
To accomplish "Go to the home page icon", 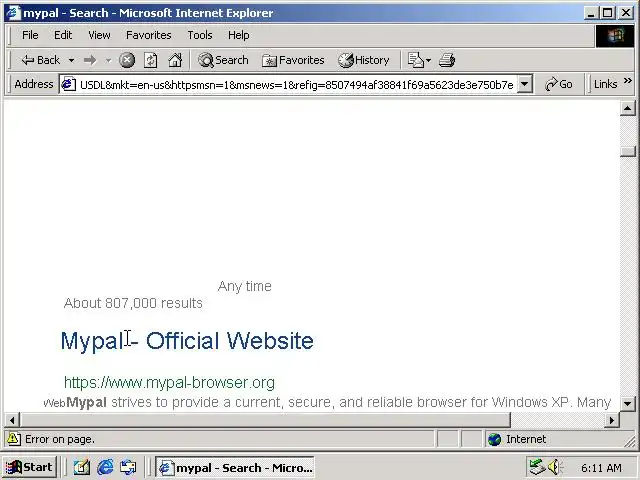I will tap(175, 60).
